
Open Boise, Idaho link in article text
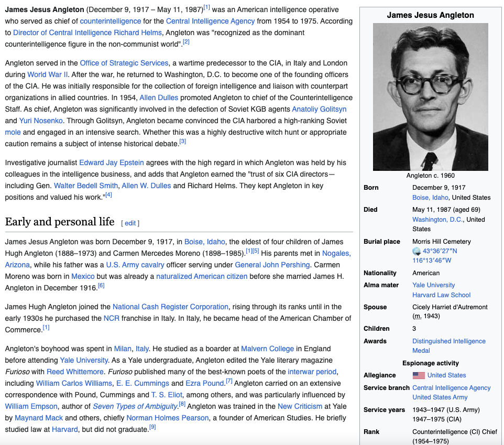[205, 242]
